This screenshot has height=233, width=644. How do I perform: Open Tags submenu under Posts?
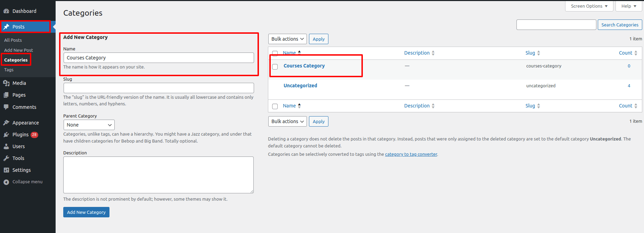(9, 70)
